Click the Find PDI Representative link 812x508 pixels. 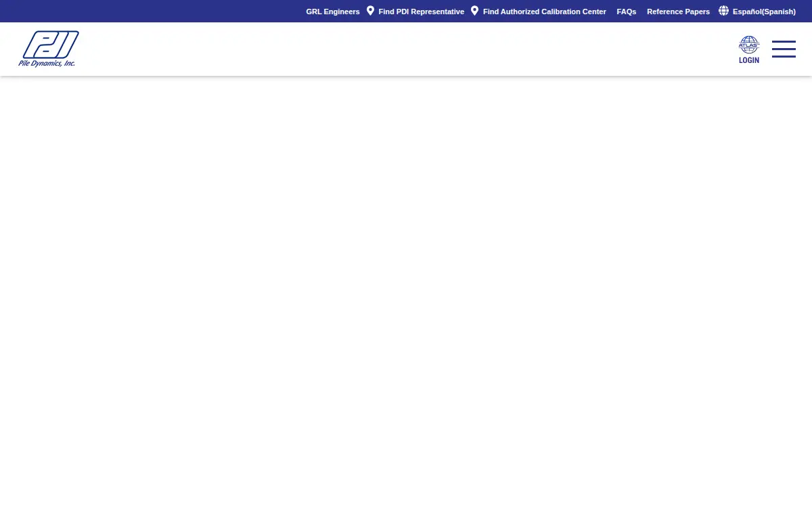tap(421, 12)
